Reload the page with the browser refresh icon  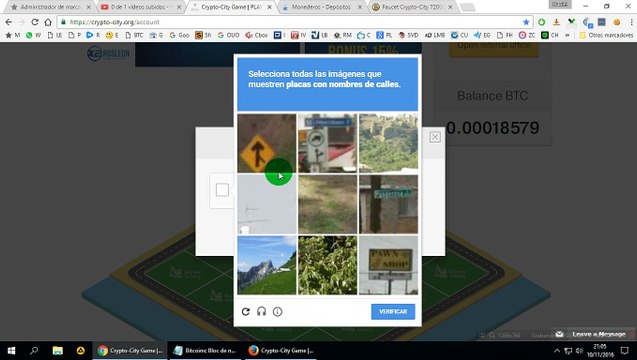click(35, 22)
